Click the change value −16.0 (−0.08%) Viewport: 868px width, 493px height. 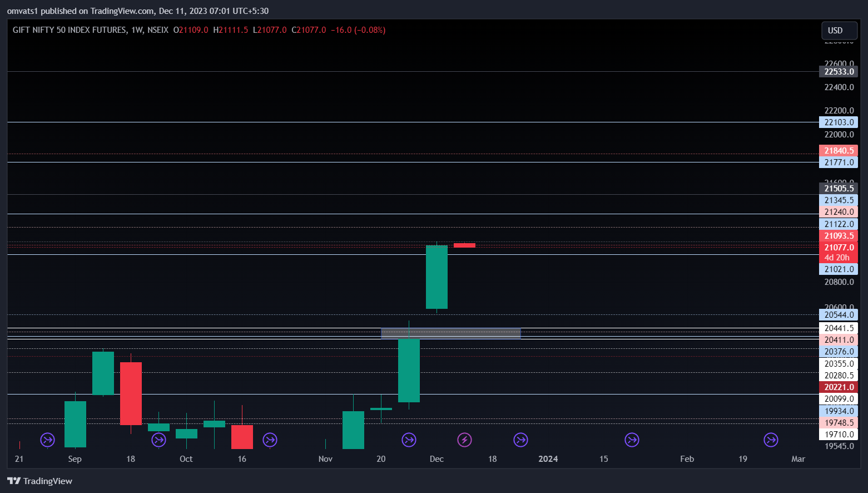coord(358,30)
